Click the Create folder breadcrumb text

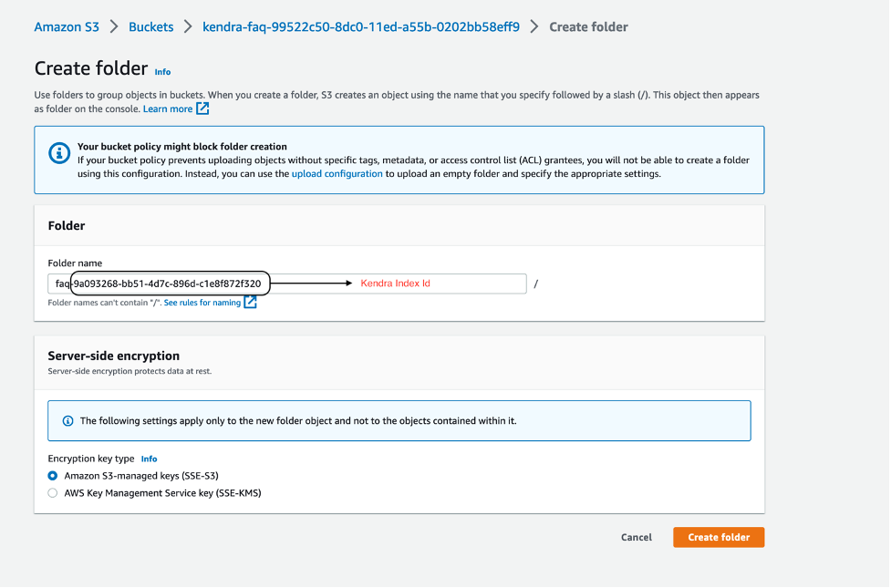(x=588, y=26)
